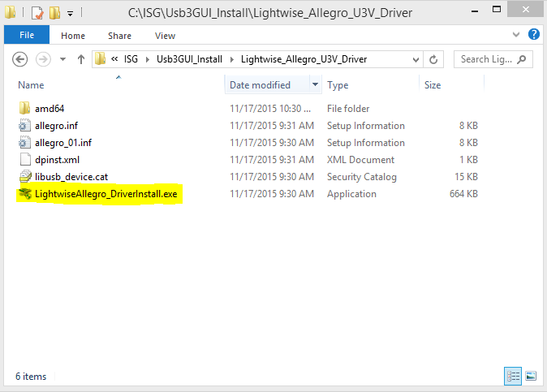Image resolution: width=547 pixels, height=392 pixels.
Task: Select the amd64 folder icon
Action: pyautogui.click(x=25, y=108)
